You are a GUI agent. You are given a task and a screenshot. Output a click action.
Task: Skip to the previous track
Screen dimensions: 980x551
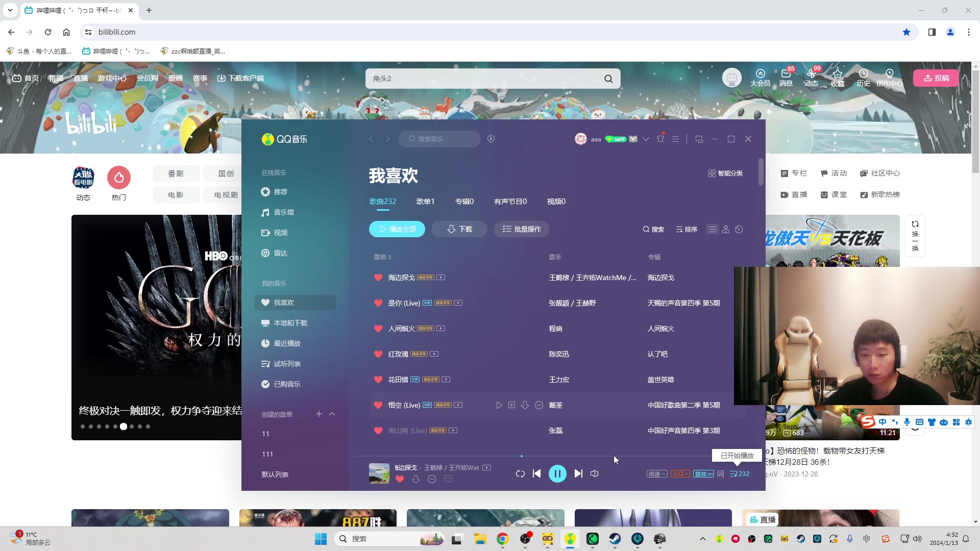pos(536,473)
